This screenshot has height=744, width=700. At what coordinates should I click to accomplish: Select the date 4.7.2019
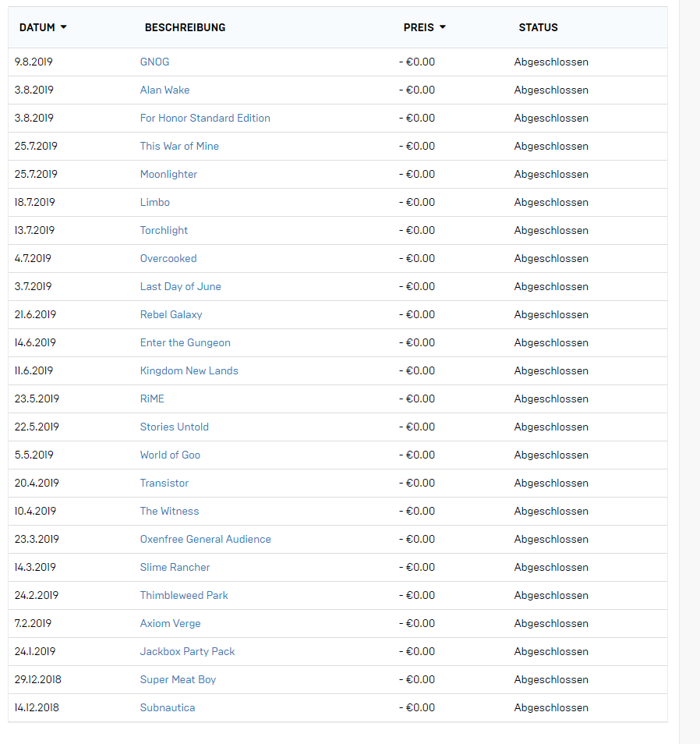33,258
